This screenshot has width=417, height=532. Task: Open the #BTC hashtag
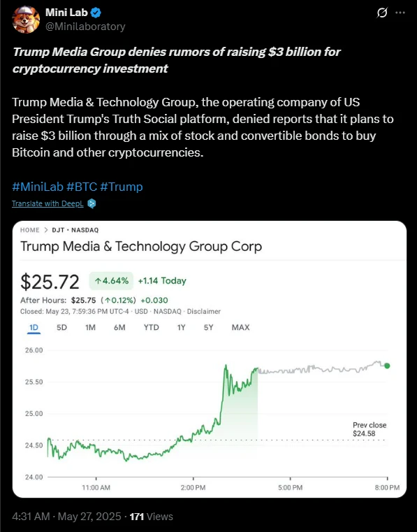82,187
